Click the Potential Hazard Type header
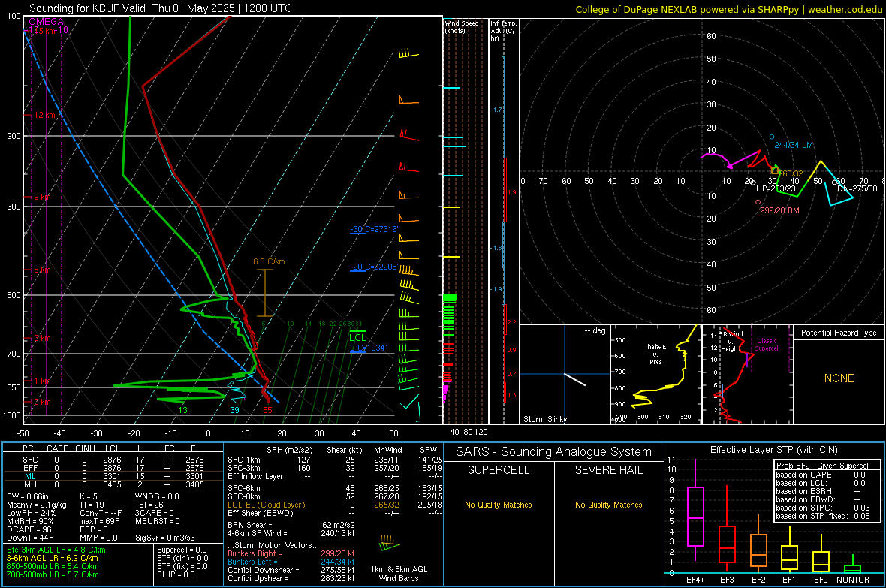This screenshot has height=588, width=886. click(x=839, y=333)
